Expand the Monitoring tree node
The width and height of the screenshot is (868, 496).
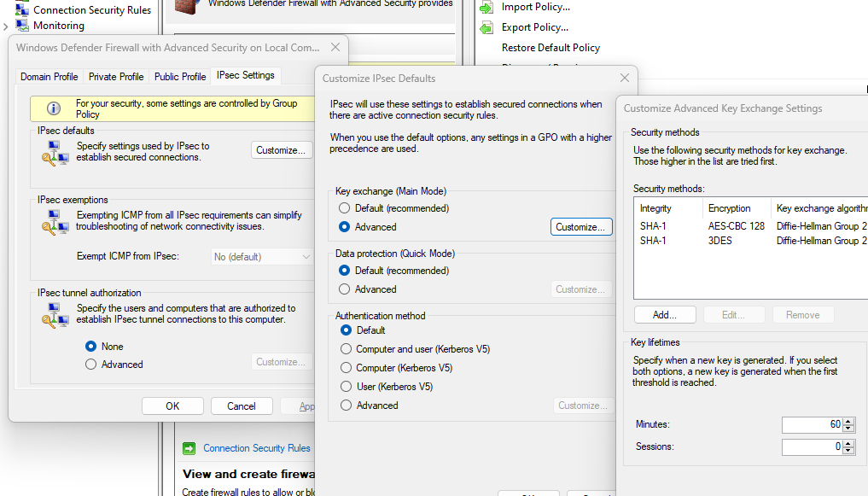click(x=5, y=26)
